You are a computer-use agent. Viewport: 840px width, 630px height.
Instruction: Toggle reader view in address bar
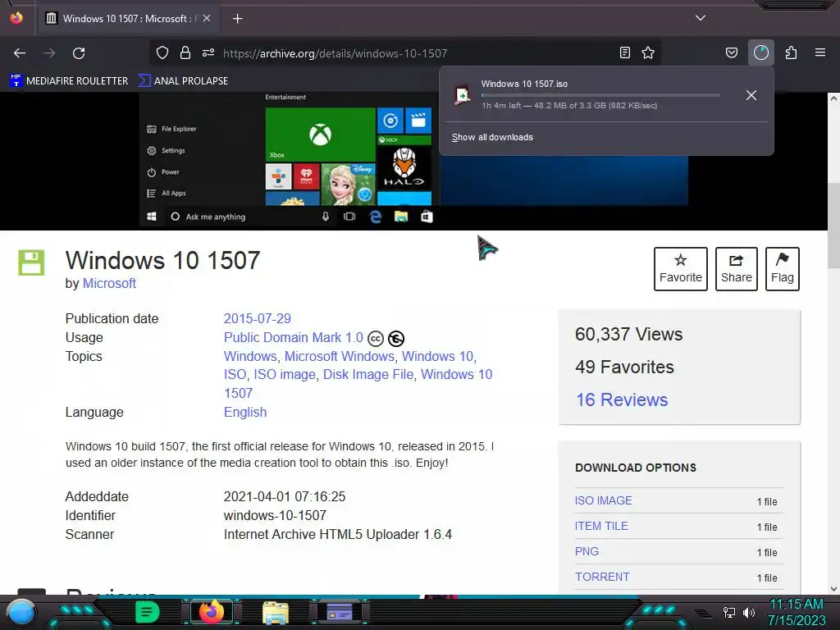click(x=624, y=53)
